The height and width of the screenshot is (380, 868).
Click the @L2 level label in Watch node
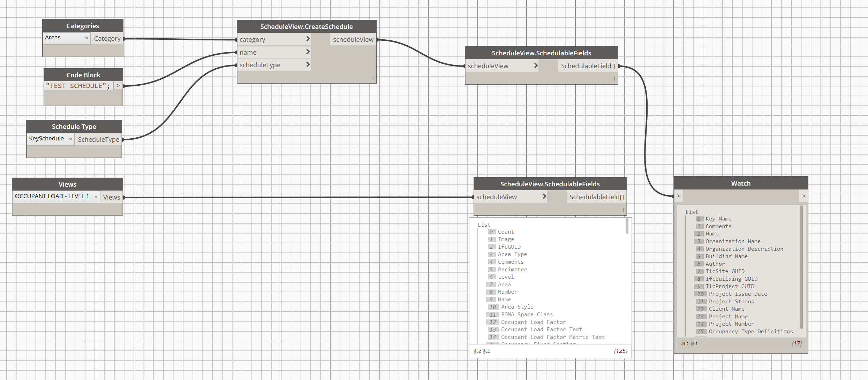coord(685,344)
